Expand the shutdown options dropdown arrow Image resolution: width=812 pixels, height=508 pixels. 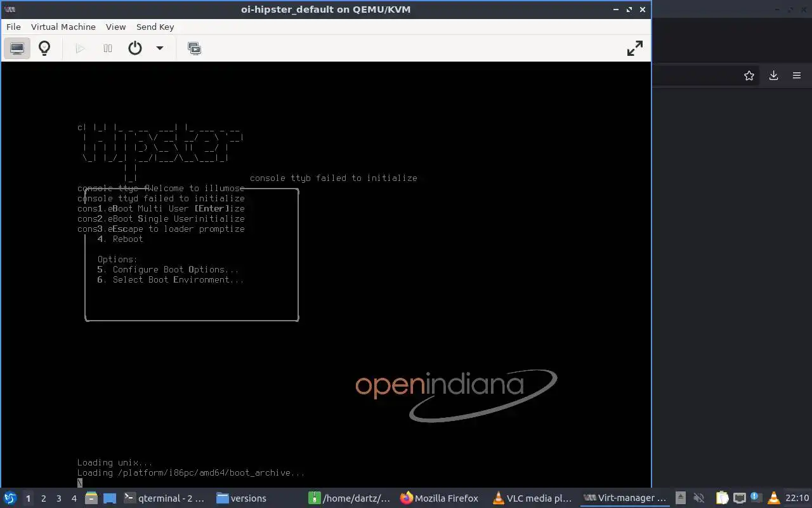(x=160, y=48)
